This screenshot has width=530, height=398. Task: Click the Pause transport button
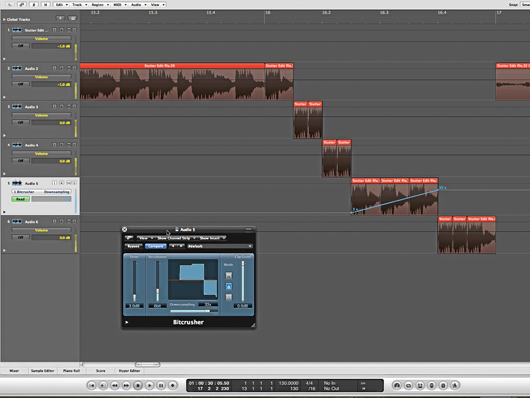click(161, 385)
